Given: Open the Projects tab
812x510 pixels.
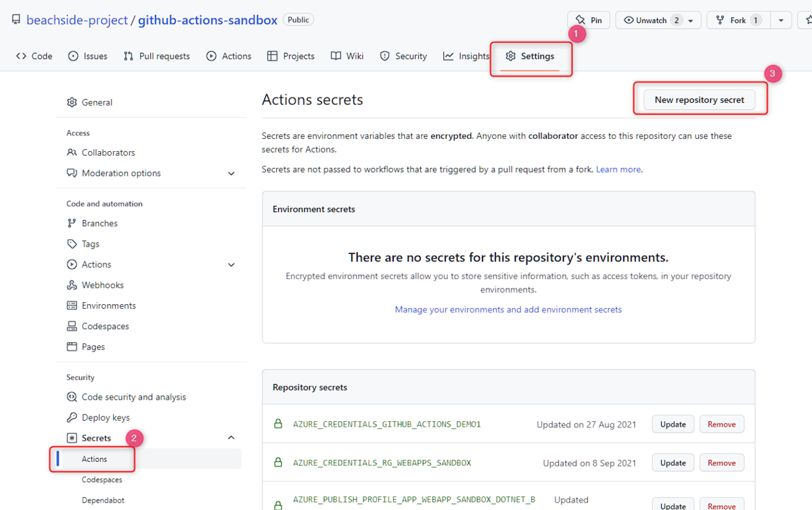Looking at the screenshot, I should [x=291, y=56].
